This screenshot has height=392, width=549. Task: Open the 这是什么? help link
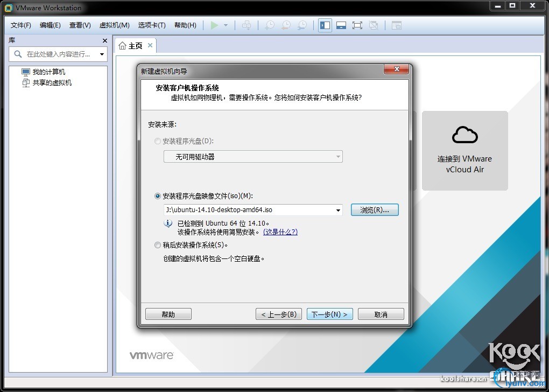pos(280,232)
